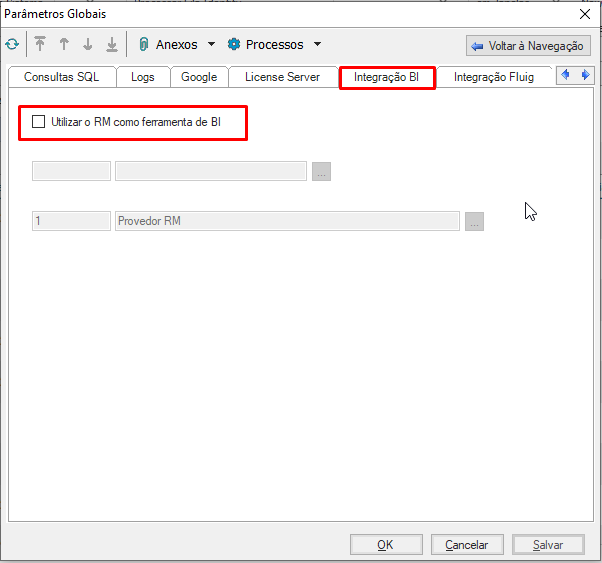The height and width of the screenshot is (563, 602).
Task: Go to last record arrow icon
Action: [112, 44]
